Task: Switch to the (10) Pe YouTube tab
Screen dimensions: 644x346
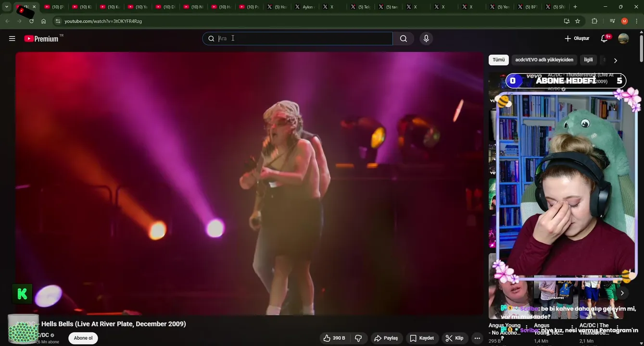Action: click(249, 7)
